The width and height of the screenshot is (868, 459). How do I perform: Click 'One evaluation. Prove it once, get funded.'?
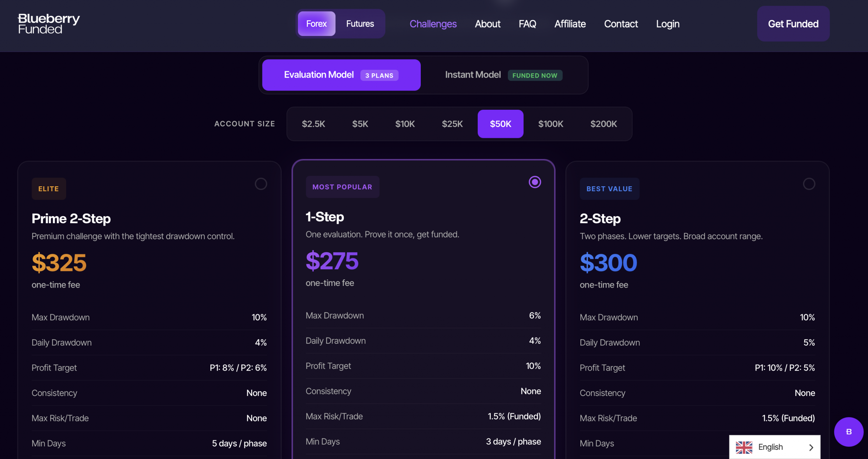(x=382, y=234)
